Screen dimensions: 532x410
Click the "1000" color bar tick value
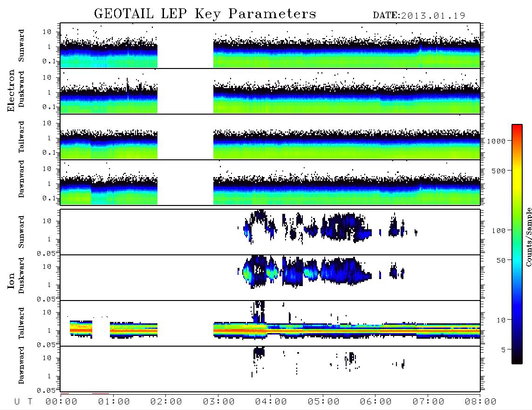pos(496,141)
